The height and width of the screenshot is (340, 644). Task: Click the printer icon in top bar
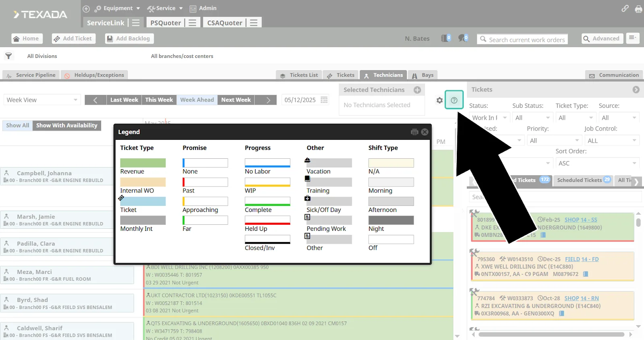coord(638,9)
